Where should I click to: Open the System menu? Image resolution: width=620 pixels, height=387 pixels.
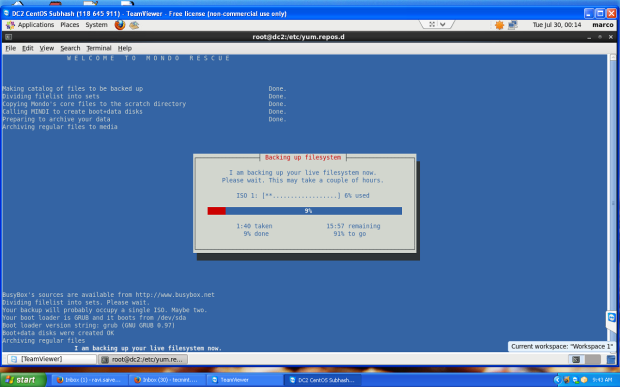click(96, 25)
